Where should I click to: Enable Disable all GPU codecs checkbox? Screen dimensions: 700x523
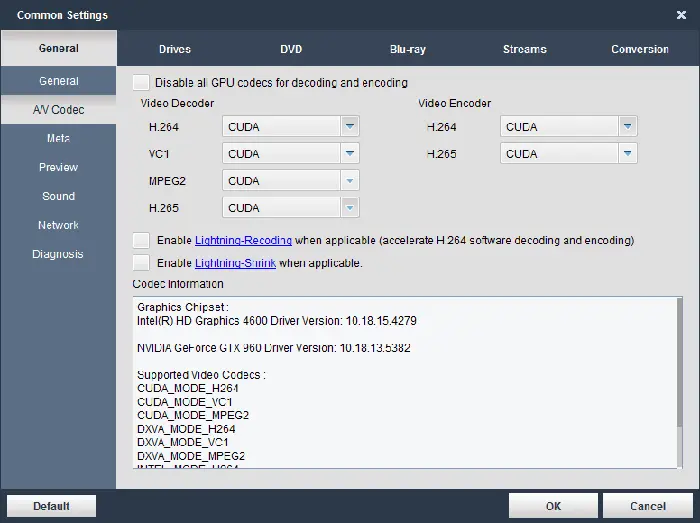click(141, 83)
